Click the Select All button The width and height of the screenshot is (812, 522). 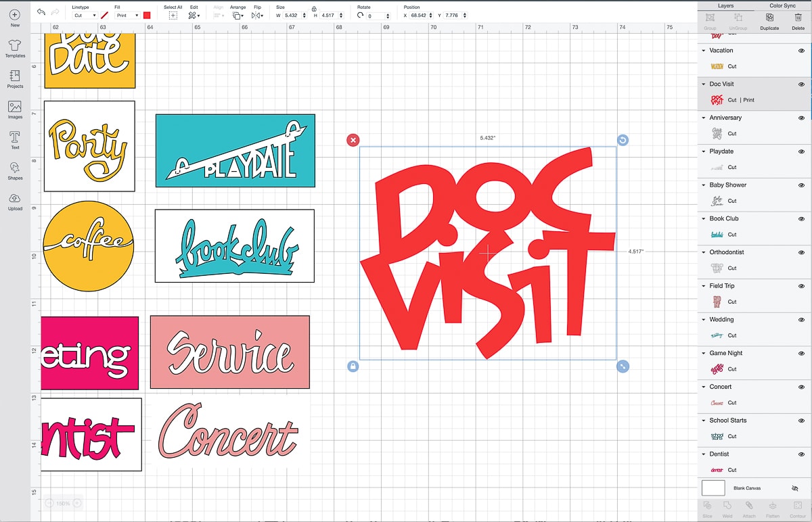(173, 15)
